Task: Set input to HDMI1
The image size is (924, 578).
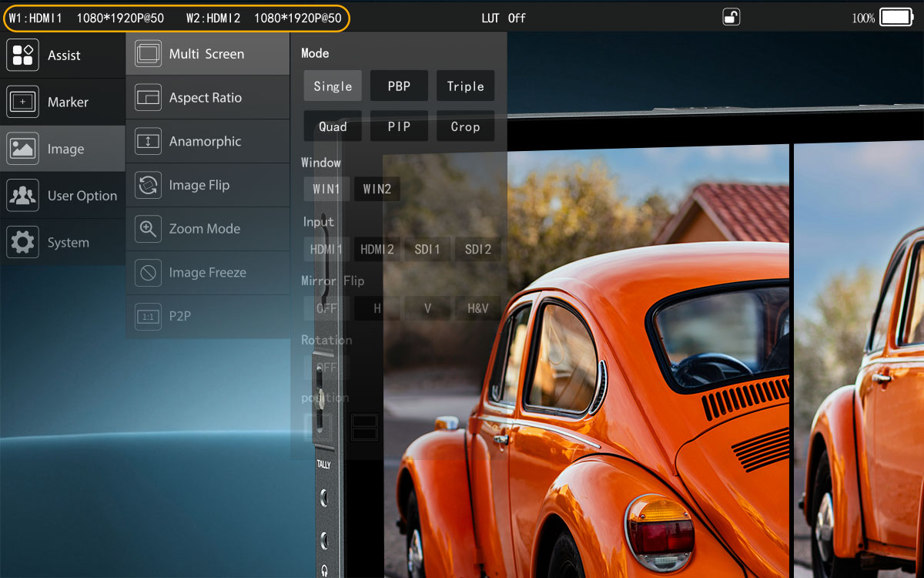Action: (x=326, y=249)
